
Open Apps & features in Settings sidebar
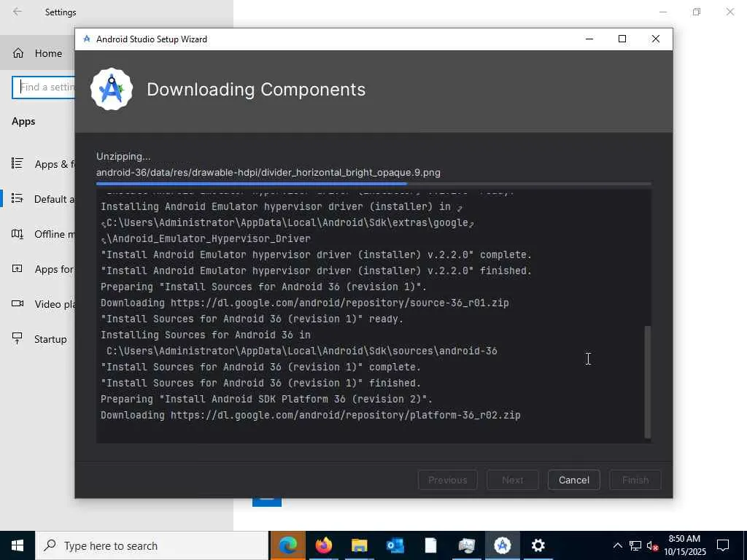pos(37,164)
